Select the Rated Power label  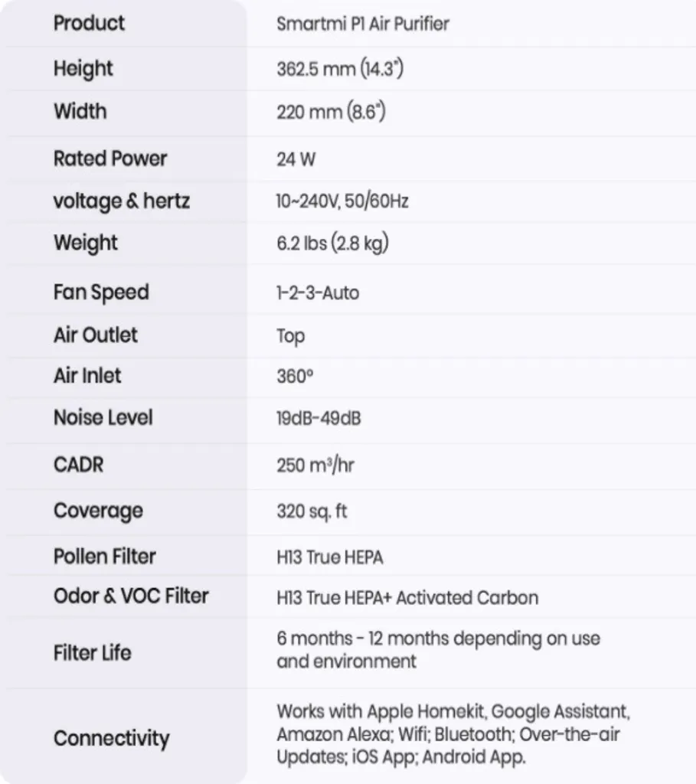click(110, 158)
